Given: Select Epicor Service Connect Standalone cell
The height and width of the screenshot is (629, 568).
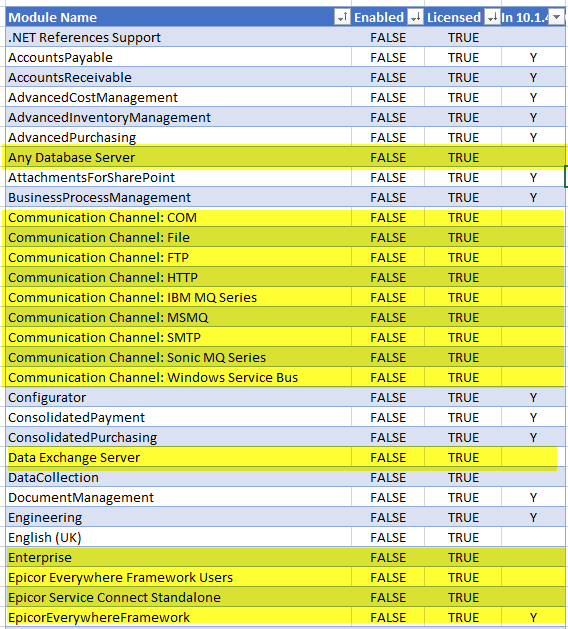Looking at the screenshot, I should [179, 597].
